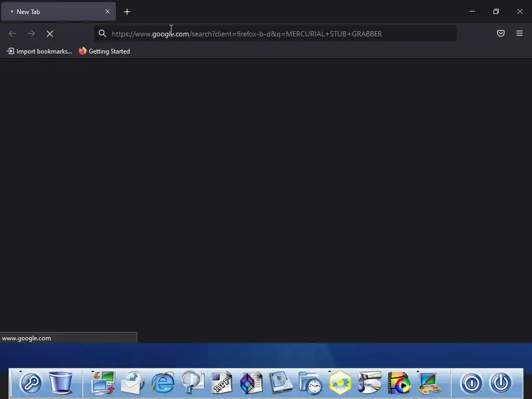Select the New Tab tab
This screenshot has height=399, width=532.
pyautogui.click(x=58, y=11)
